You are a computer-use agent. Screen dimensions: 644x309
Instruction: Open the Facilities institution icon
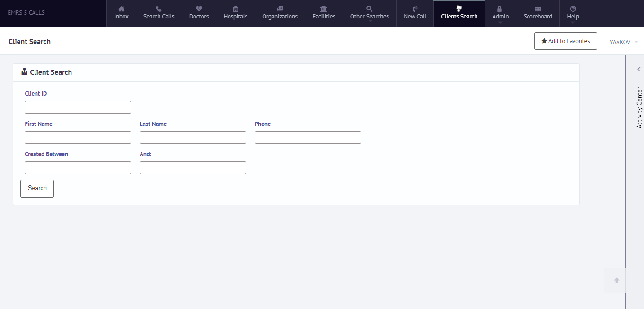pos(324,9)
